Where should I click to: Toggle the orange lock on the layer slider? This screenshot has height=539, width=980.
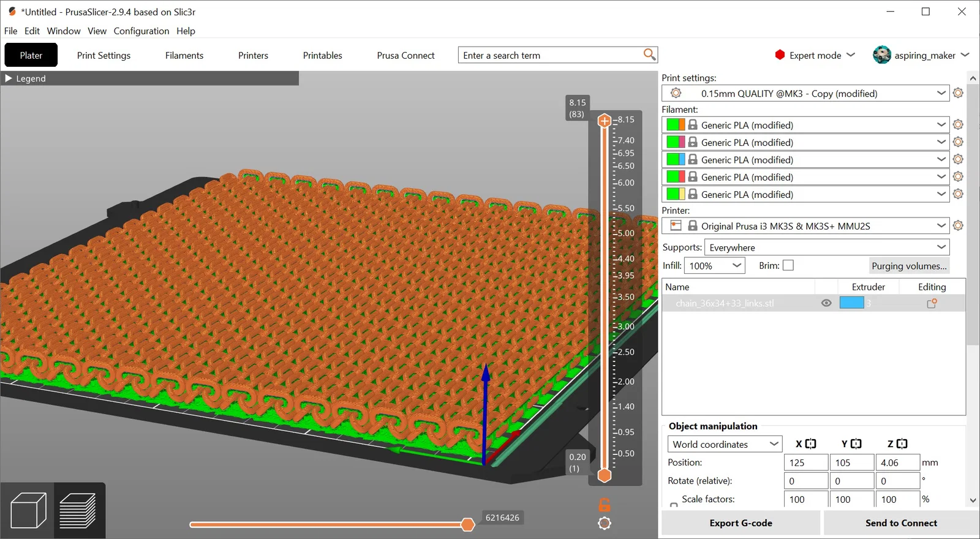point(605,505)
